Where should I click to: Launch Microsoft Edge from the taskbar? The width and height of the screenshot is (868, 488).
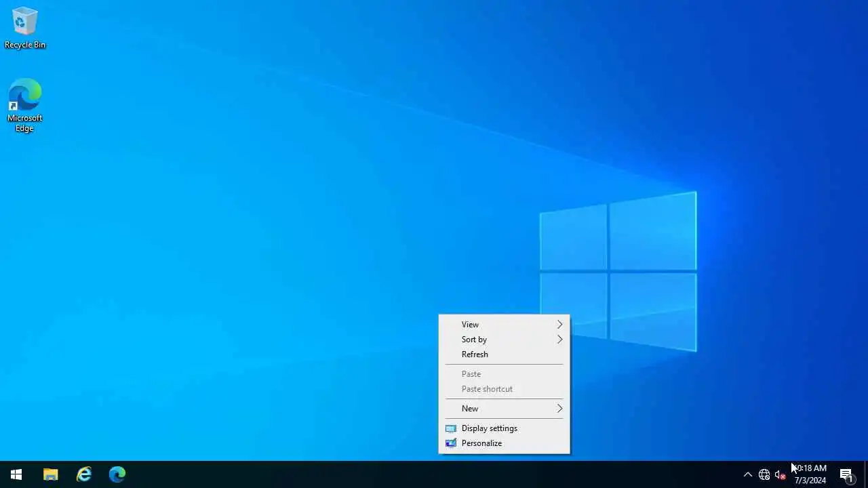click(x=117, y=474)
